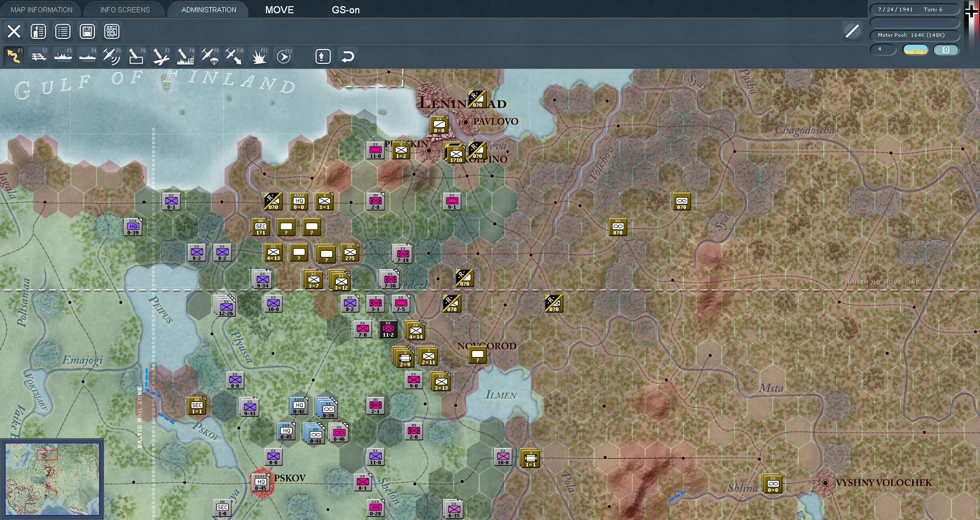The image size is (980, 520).
Task: Click the F12 end turn icon
Action: [284, 56]
